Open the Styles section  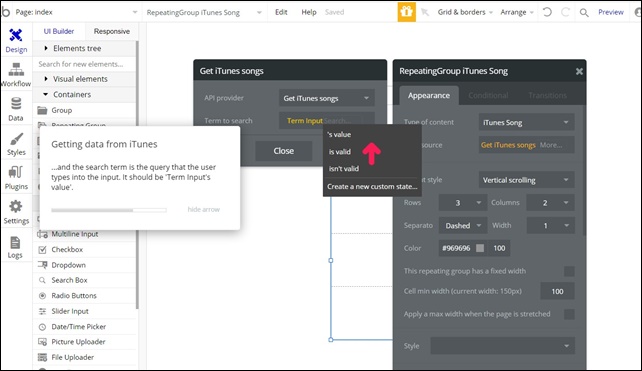(x=16, y=144)
